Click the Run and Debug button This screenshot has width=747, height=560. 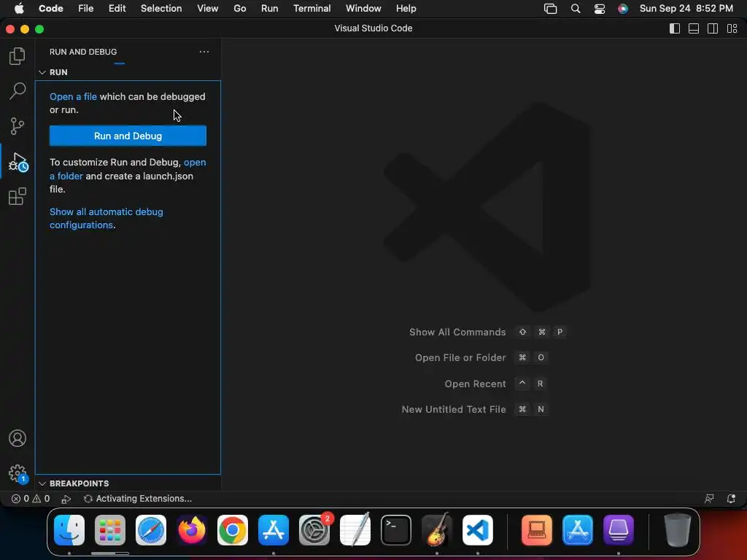pyautogui.click(x=128, y=136)
